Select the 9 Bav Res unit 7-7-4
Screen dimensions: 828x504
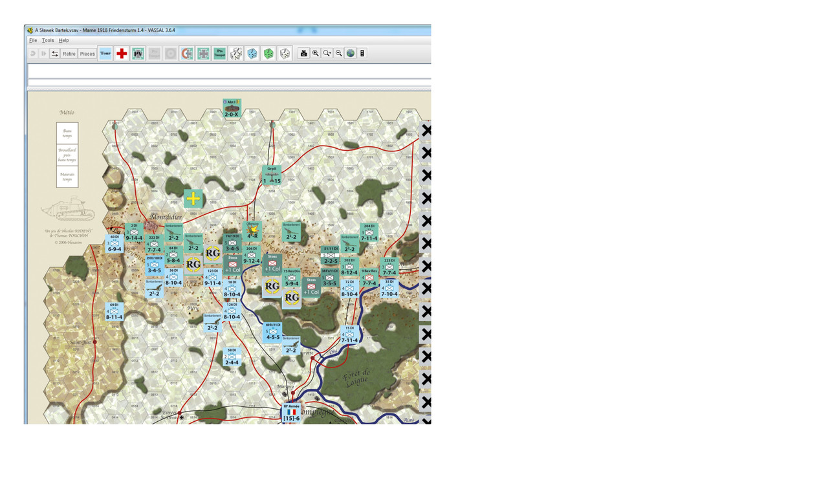[x=369, y=278]
